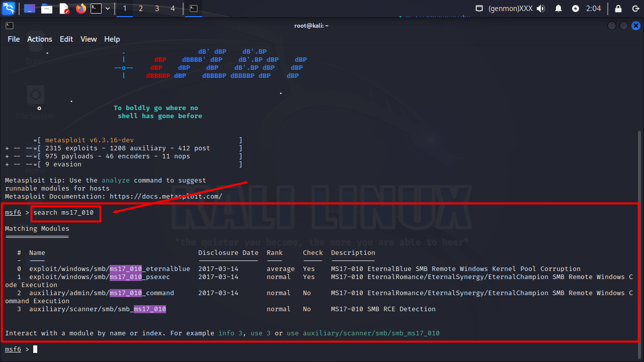
Task: Click the EternalBlue Kernel Pool Corruption description
Action: pos(456,269)
